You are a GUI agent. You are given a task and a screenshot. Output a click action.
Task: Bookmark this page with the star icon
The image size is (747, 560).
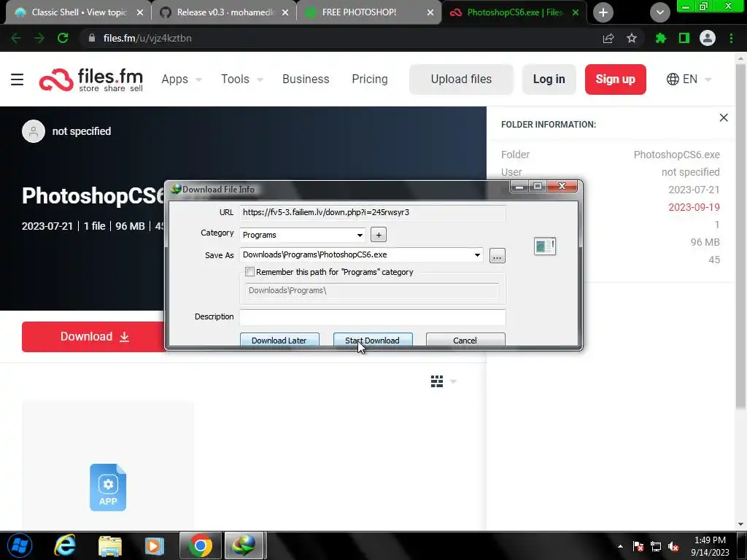[x=632, y=38]
